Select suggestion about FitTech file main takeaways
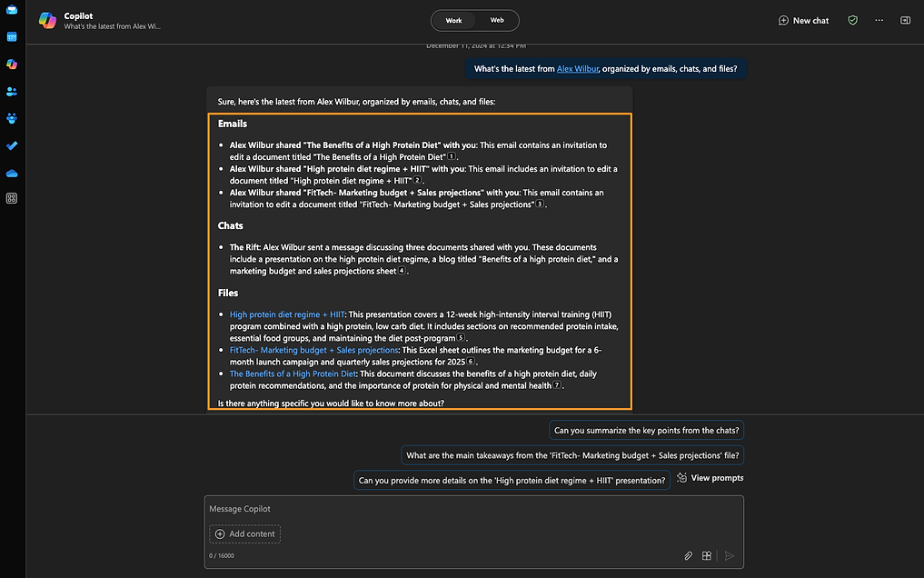 [572, 455]
